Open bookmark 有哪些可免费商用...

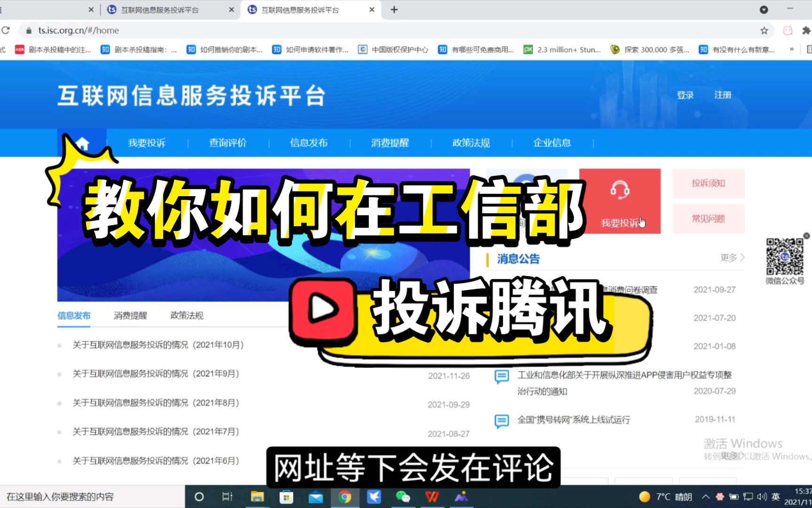tap(476, 50)
